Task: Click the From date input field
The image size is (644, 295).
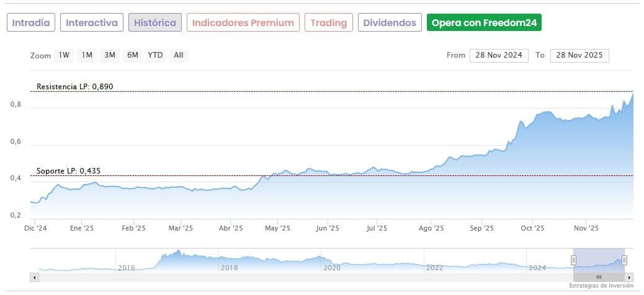Action: (x=499, y=55)
